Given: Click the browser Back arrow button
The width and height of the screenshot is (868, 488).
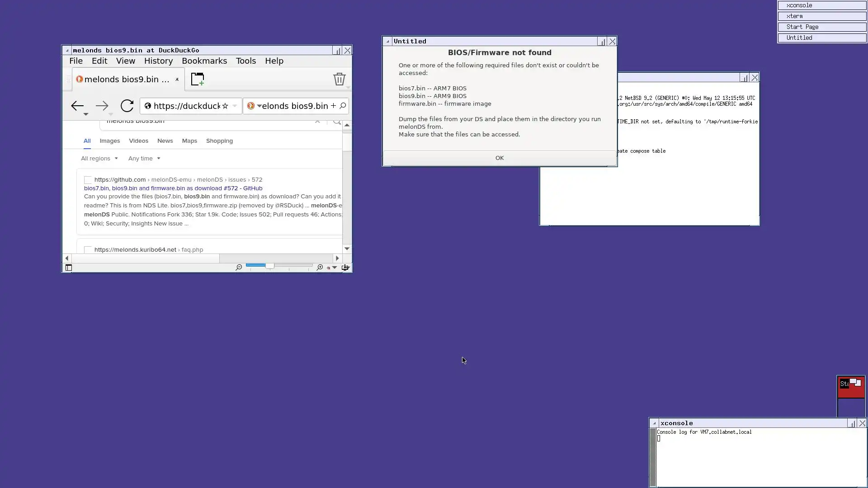Looking at the screenshot, I should pyautogui.click(x=77, y=106).
